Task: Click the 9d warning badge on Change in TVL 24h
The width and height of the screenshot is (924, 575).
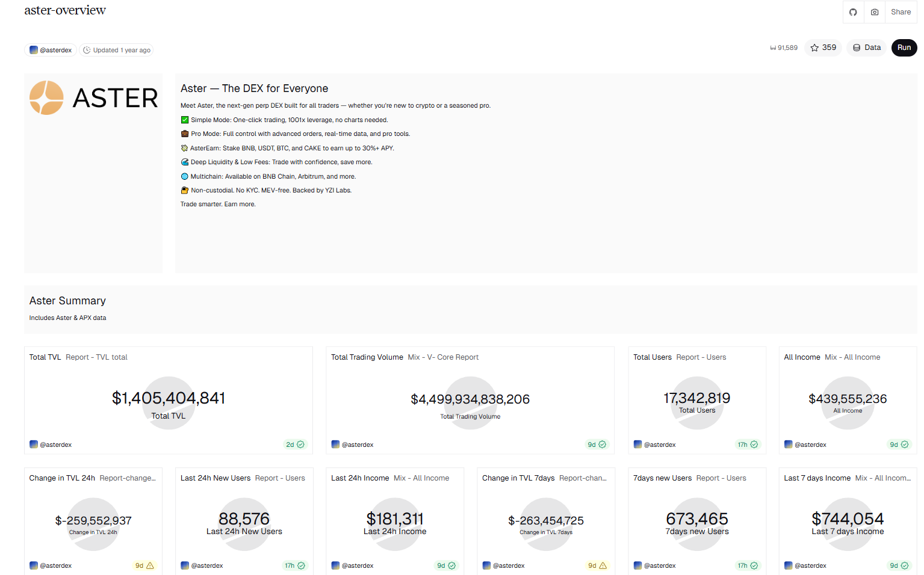Action: pyautogui.click(x=144, y=565)
